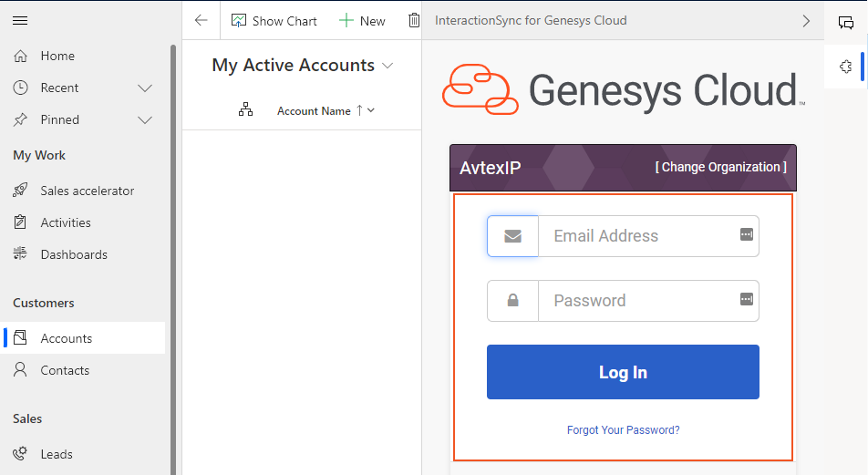Viewport: 868px width, 475px height.
Task: Click AvtexIP organization name
Action: coord(490,168)
